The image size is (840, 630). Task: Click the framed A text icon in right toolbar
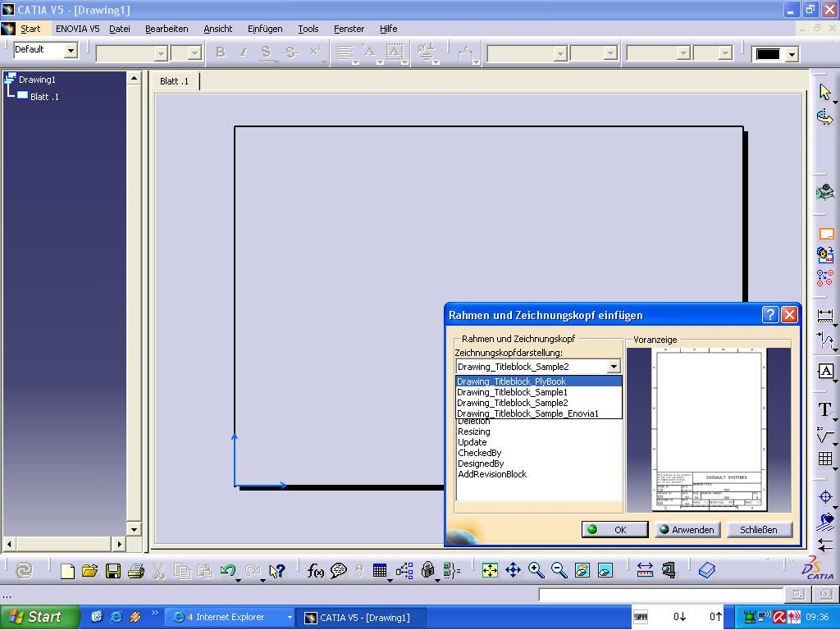coord(825,371)
